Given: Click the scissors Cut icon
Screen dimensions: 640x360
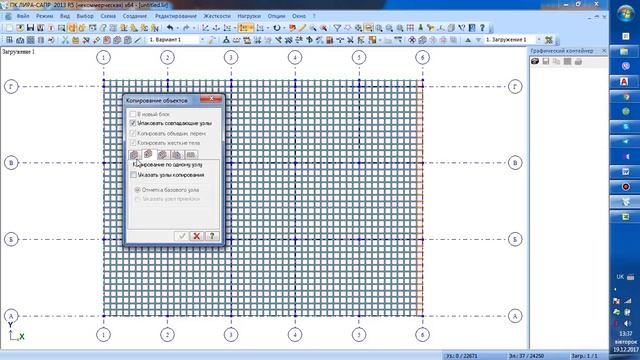Looking at the screenshot, I should pos(65,40).
